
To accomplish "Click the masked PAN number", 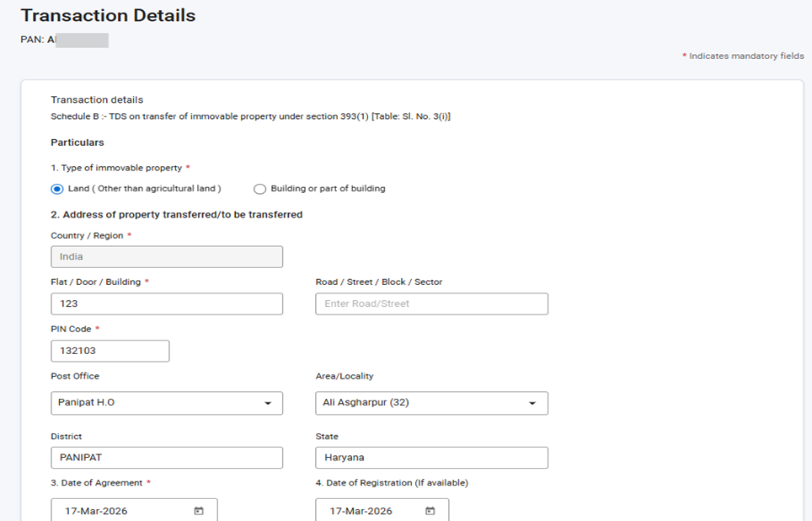I will 81,40.
